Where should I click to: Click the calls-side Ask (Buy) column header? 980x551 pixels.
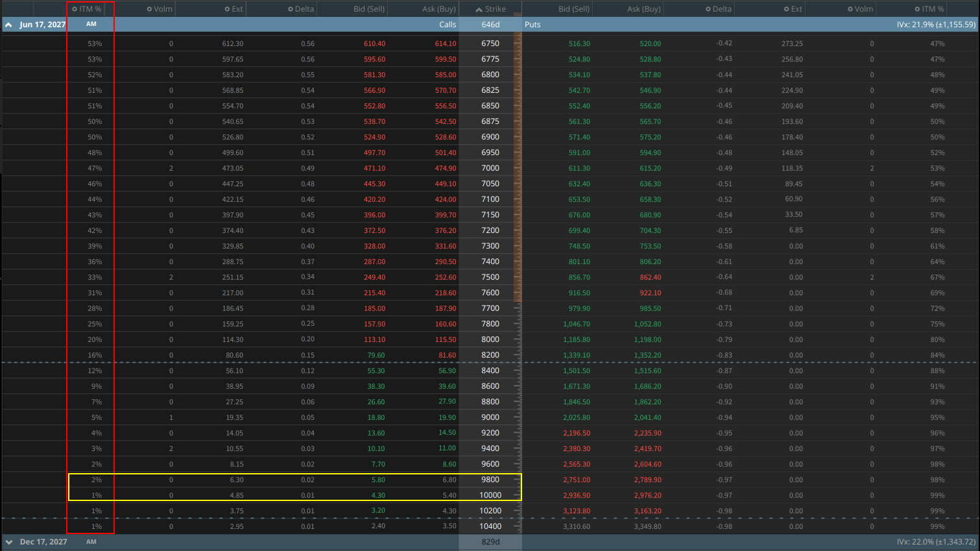coord(439,9)
